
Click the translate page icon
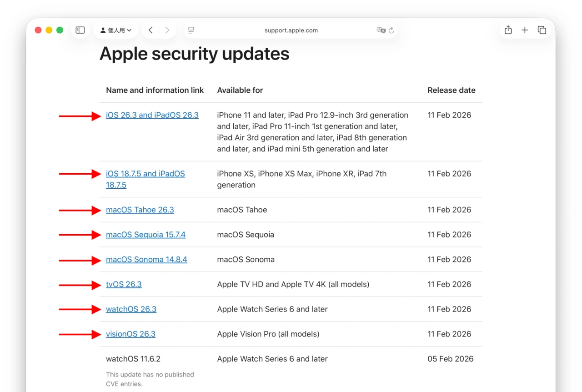(x=381, y=30)
